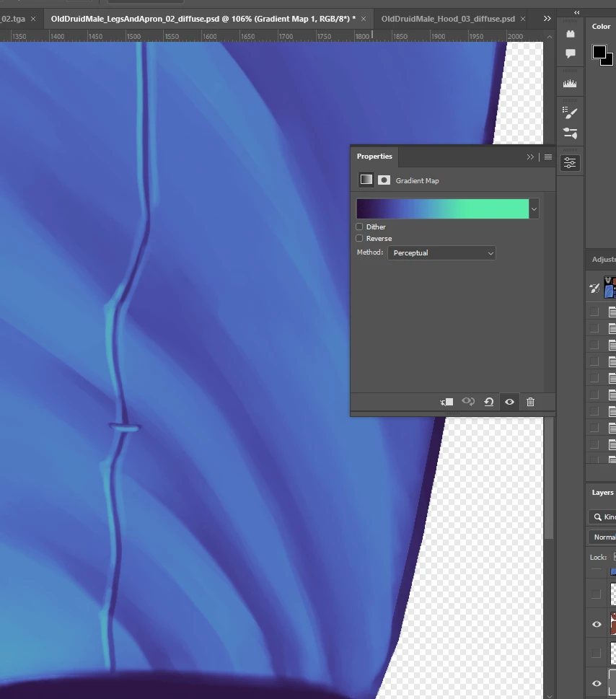Show hidden layer just below red-thumbnail layer

click(597, 654)
